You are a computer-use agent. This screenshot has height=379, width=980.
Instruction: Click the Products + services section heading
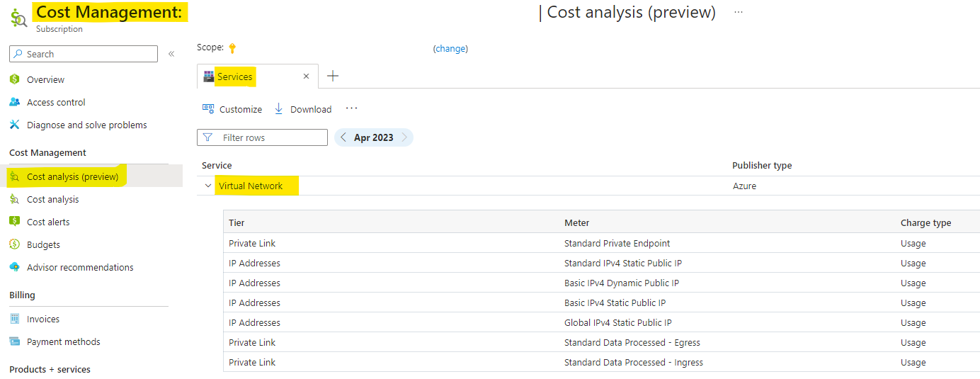(x=50, y=369)
